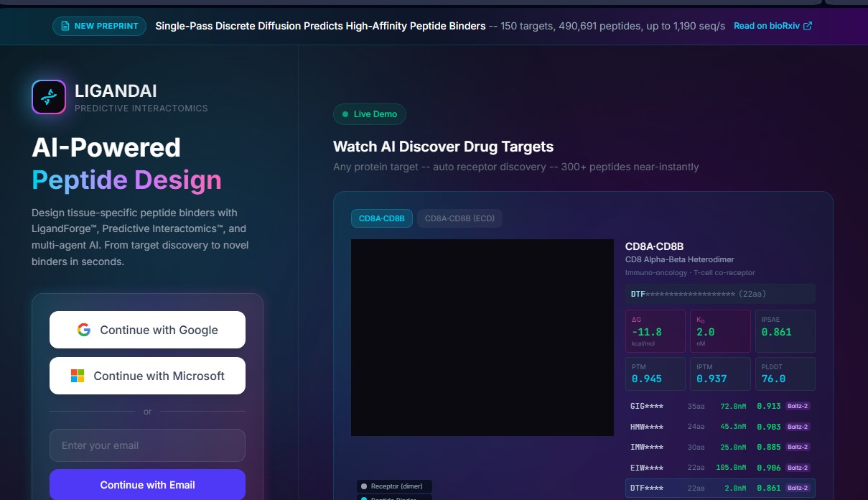
Task: Focus the Enter your email field
Action: pyautogui.click(x=147, y=445)
